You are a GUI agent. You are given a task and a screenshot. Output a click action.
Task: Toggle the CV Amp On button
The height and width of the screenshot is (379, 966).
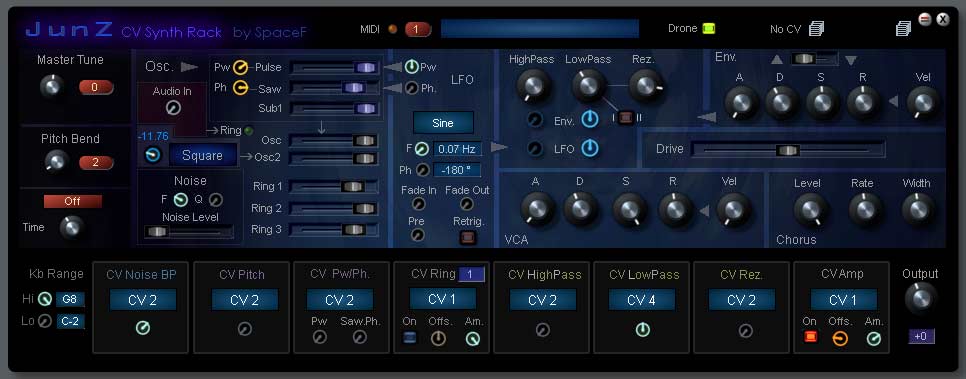[x=810, y=337]
